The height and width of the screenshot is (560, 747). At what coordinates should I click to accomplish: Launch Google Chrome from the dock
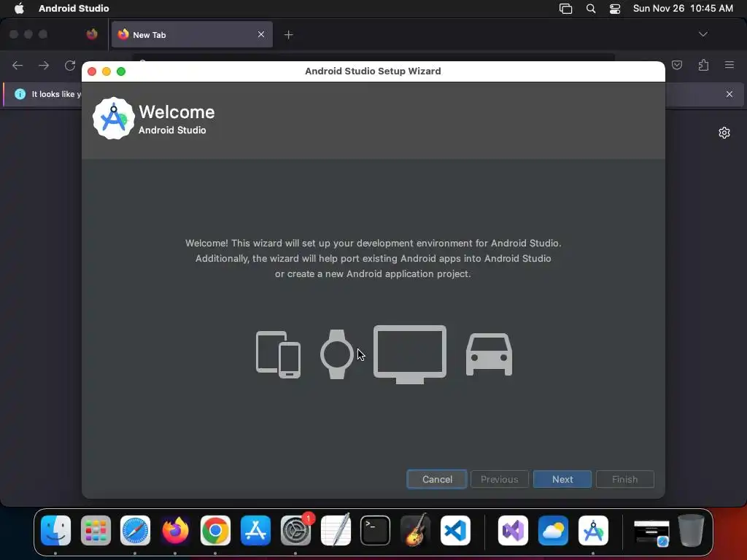coord(215,531)
